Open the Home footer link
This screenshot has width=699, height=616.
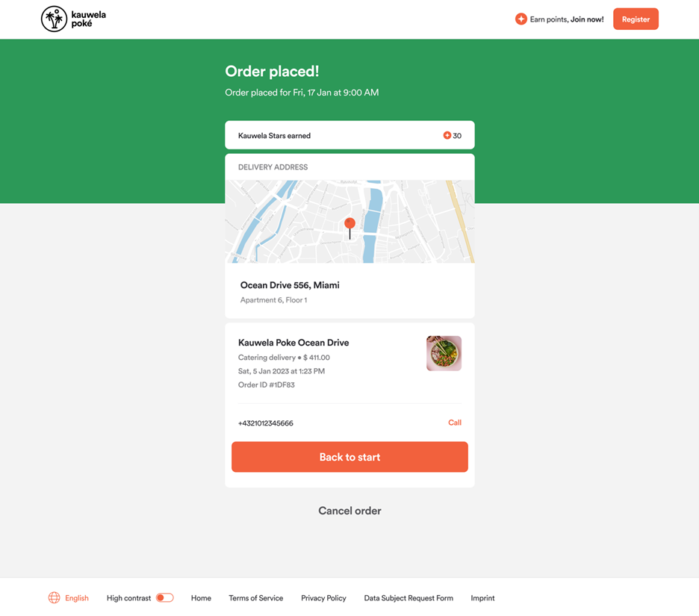point(201,598)
